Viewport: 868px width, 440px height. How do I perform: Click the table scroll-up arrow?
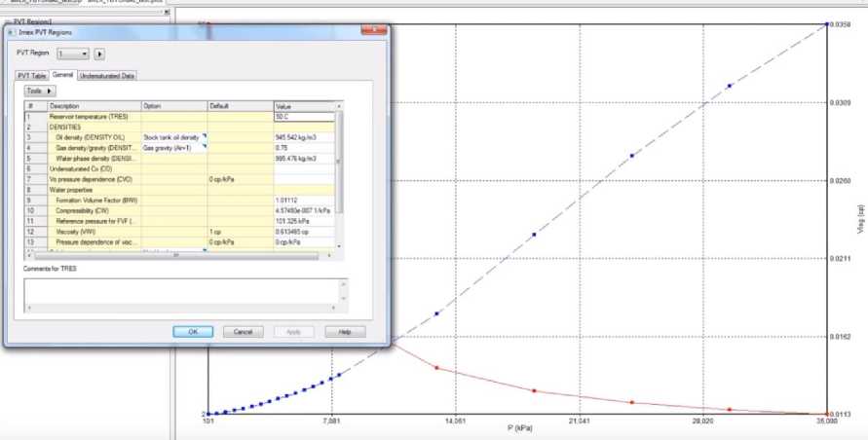tap(339, 106)
